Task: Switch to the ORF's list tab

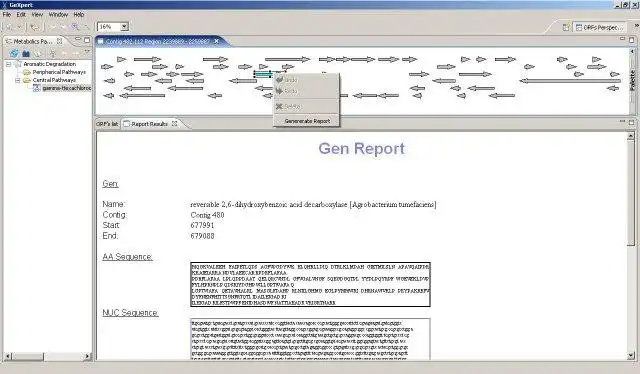Action: point(107,124)
